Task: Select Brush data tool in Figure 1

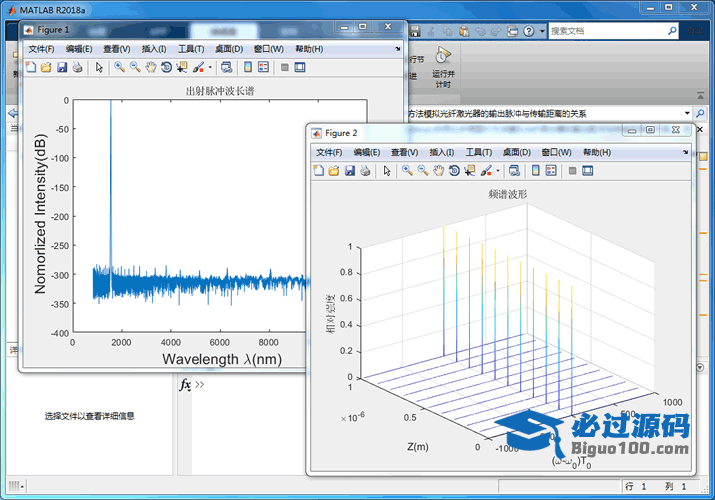Action: click(198, 67)
